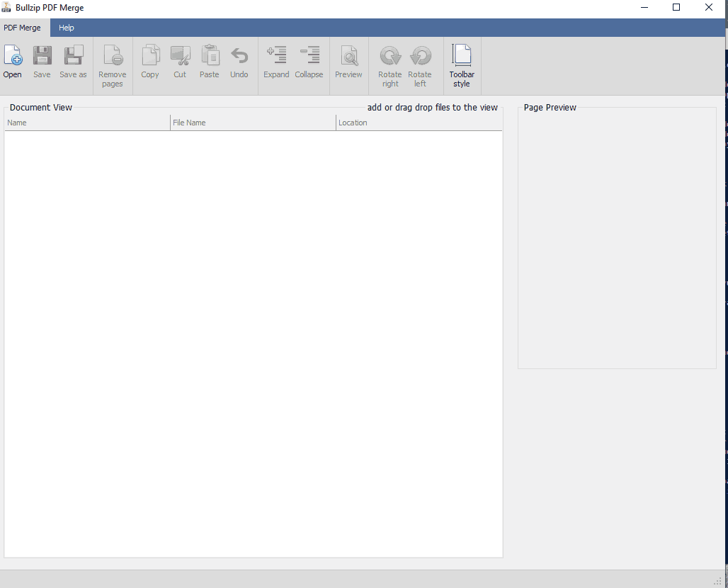
Task: Click the Location column header
Action: click(x=418, y=123)
